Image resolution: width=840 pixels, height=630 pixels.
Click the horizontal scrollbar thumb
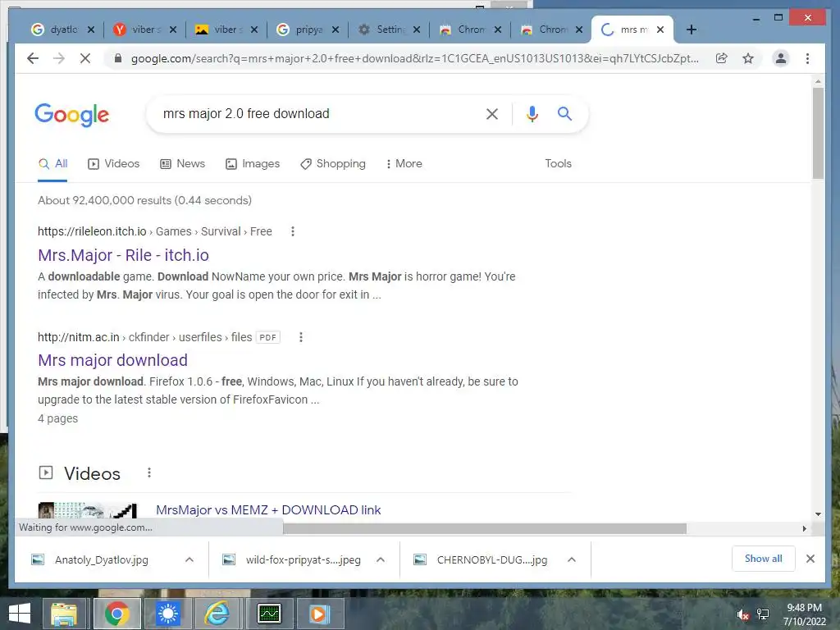(484, 528)
